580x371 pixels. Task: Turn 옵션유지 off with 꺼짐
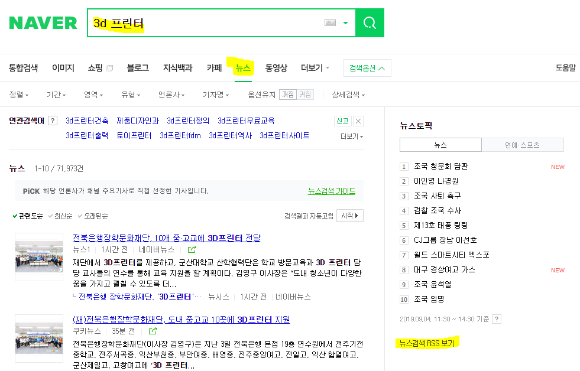(x=305, y=95)
